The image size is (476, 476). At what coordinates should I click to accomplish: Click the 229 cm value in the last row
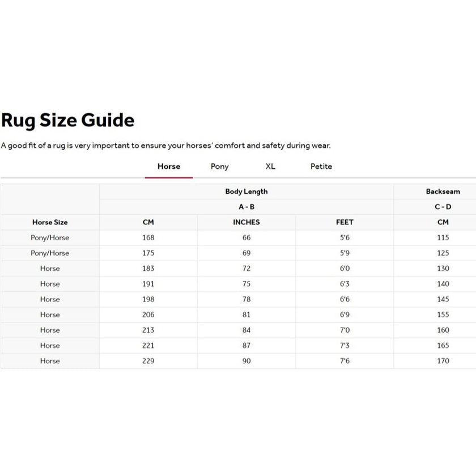147,361
